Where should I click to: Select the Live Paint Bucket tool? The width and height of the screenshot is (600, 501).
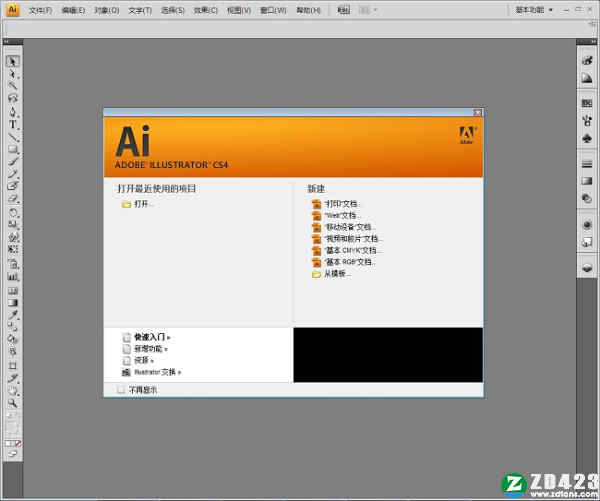coord(13,339)
